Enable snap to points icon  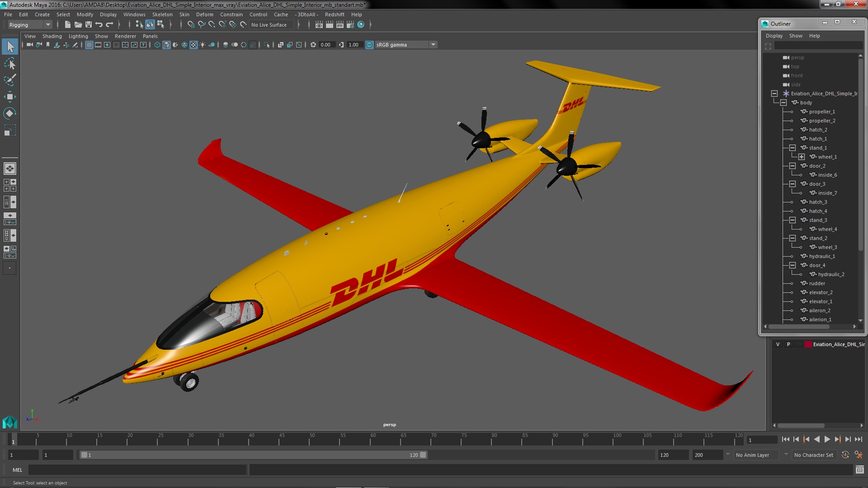(x=212, y=25)
